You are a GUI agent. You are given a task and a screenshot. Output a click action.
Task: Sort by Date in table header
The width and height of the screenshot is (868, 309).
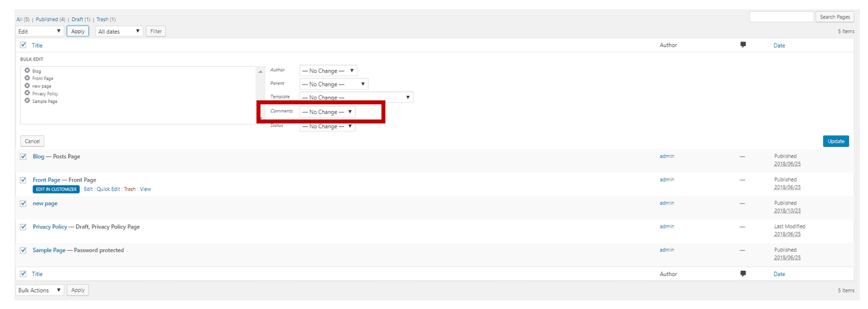pos(779,45)
